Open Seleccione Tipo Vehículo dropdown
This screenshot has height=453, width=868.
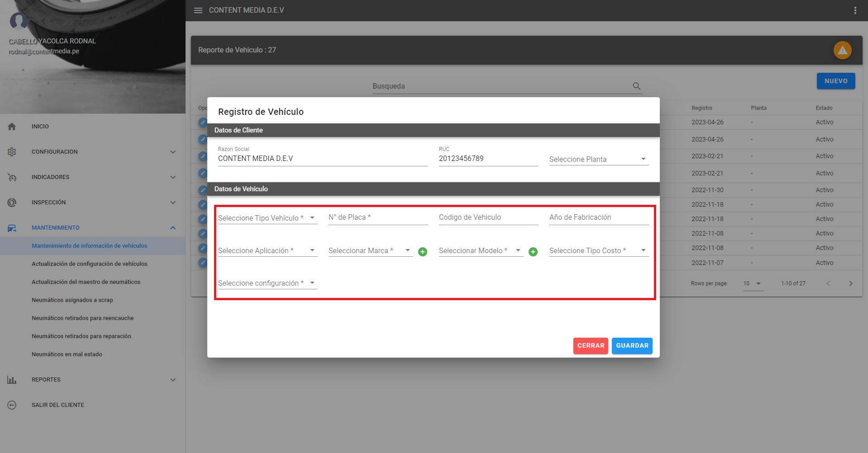click(x=267, y=218)
